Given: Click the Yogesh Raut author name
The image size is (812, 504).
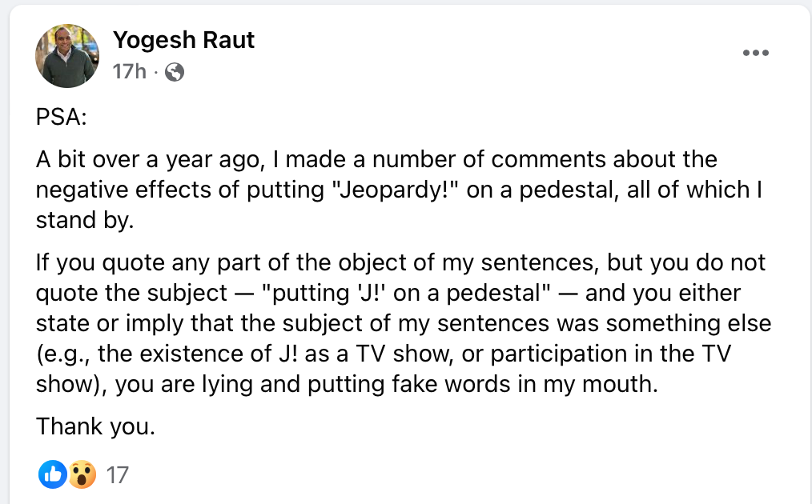Looking at the screenshot, I should pos(183,39).
